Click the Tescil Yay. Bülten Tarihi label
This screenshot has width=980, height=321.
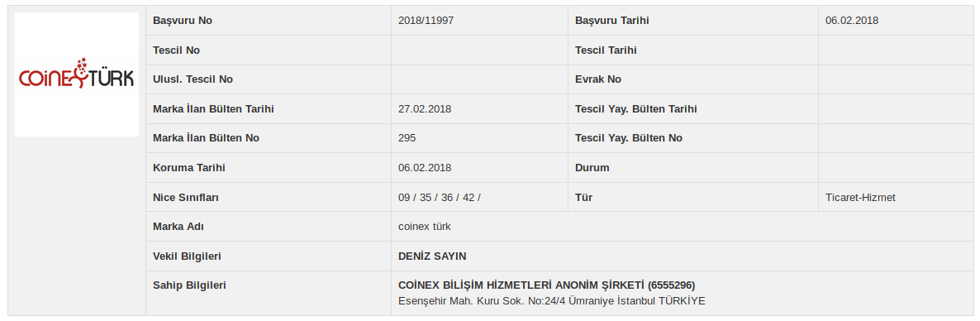click(x=636, y=109)
